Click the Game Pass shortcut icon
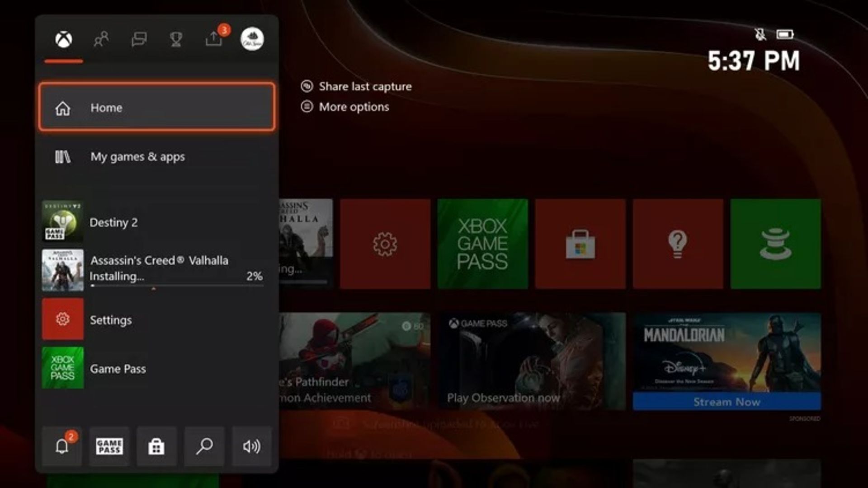This screenshot has width=868, height=488. (109, 446)
